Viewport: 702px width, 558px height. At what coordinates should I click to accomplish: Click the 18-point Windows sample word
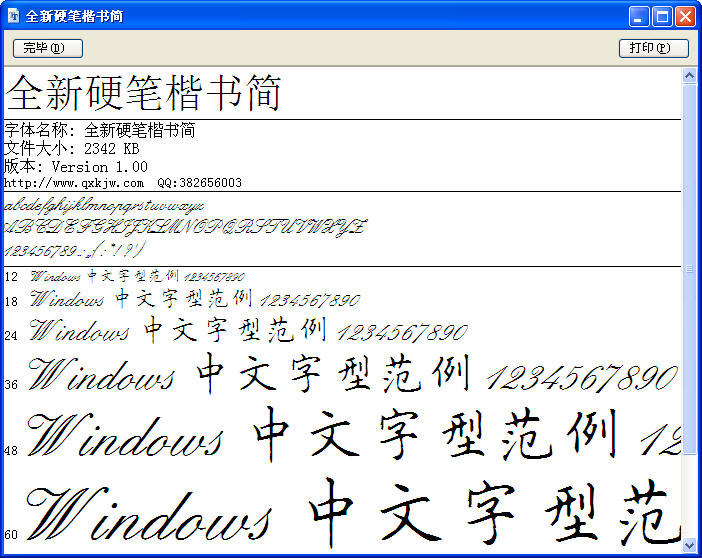(x=67, y=299)
